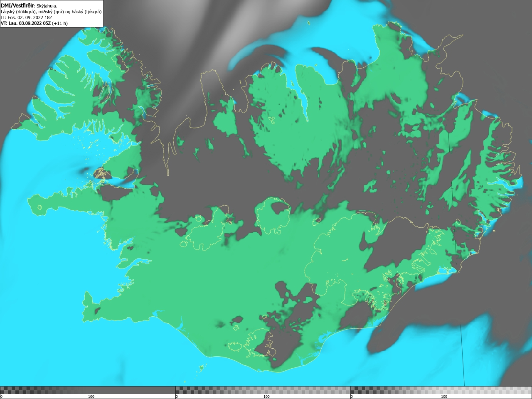The width and height of the screenshot is (532, 399).
Task: Click the '100' label under the high-cloud scale
Action: [444, 397]
